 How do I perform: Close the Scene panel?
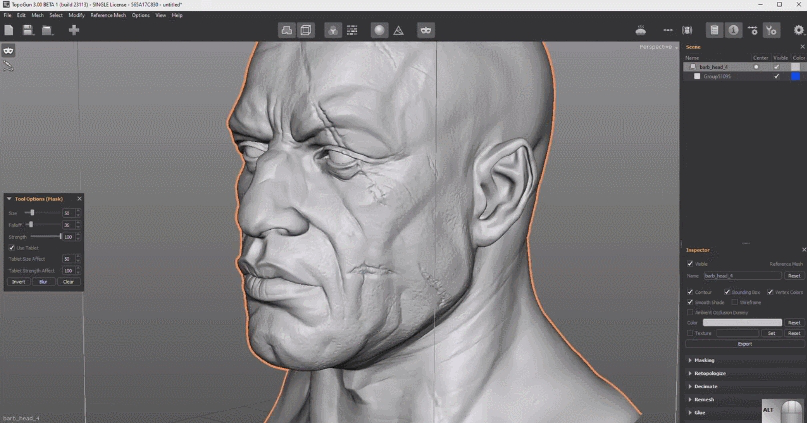[x=802, y=47]
